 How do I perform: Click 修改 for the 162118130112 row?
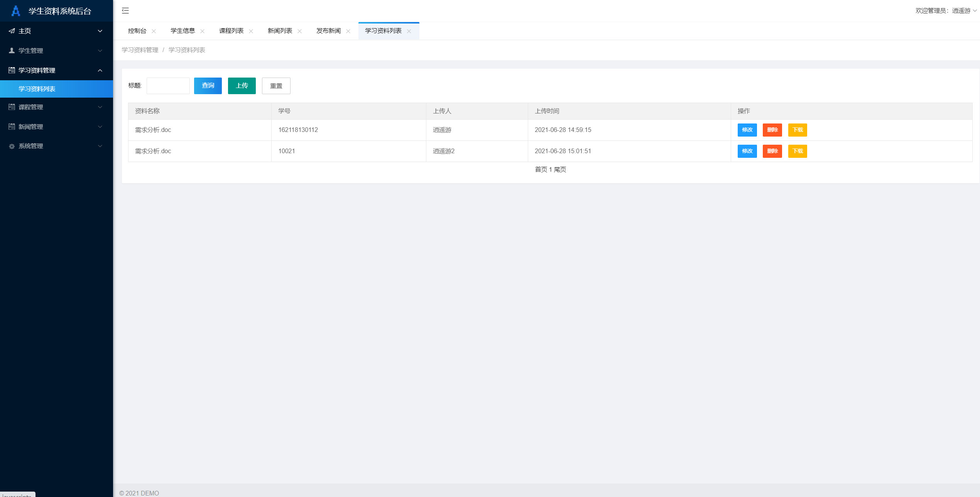(x=747, y=130)
